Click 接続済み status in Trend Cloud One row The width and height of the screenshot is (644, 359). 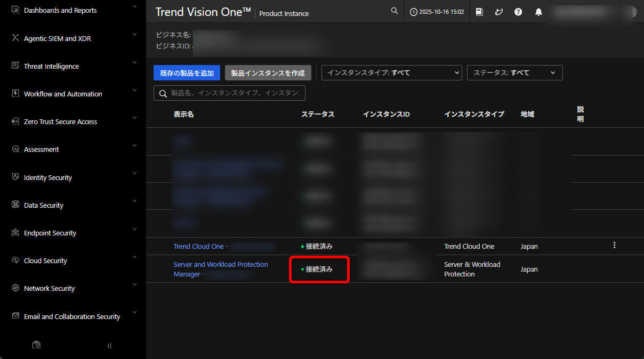tap(317, 246)
